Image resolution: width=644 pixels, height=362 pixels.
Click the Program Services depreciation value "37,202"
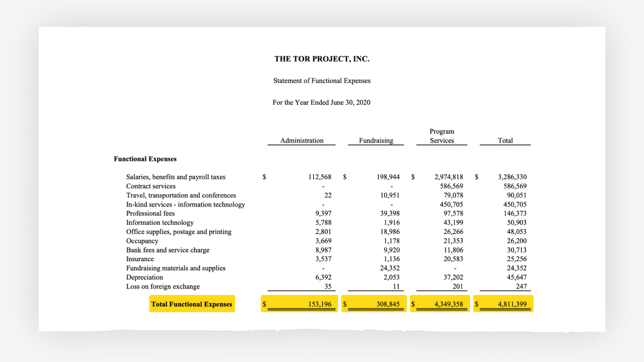[x=453, y=277]
